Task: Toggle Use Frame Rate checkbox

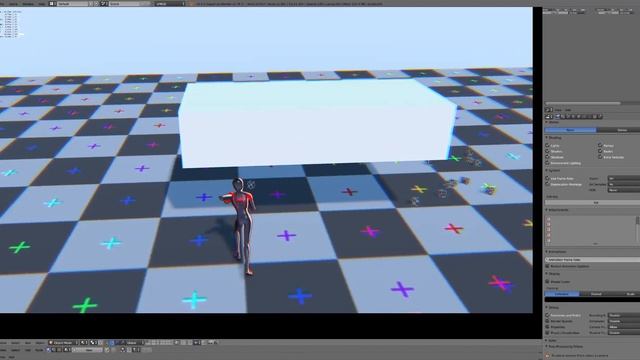Action: pyautogui.click(x=547, y=178)
